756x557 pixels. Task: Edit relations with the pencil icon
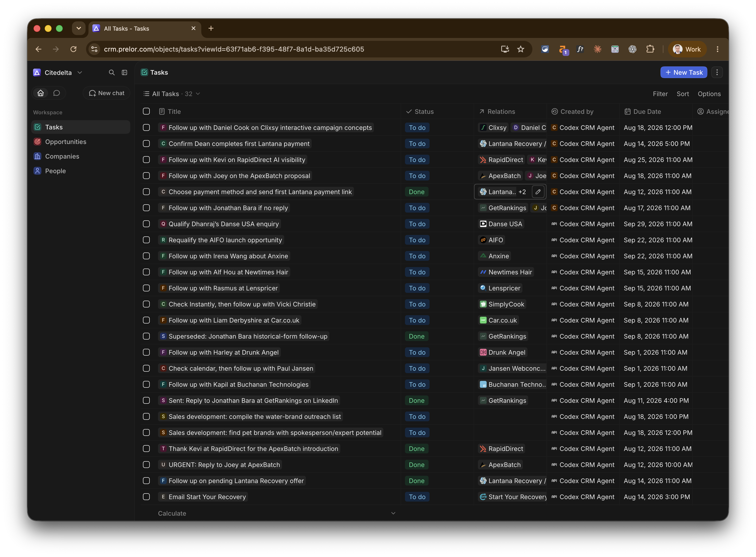538,192
